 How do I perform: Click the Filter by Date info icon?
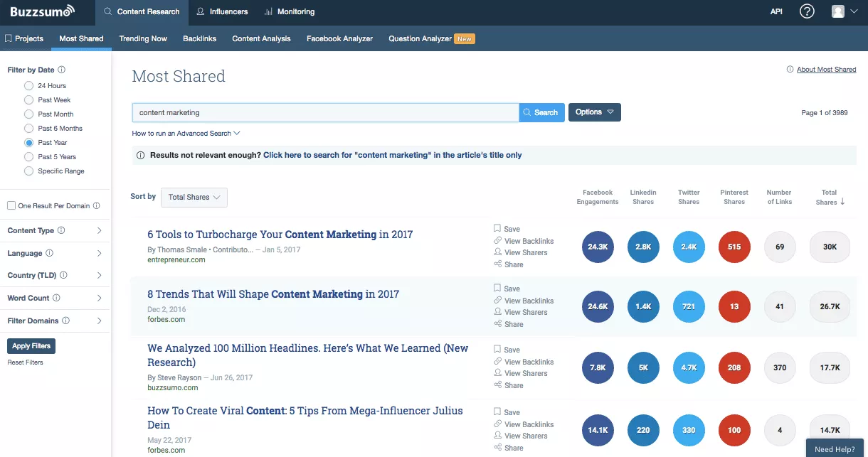tap(61, 70)
